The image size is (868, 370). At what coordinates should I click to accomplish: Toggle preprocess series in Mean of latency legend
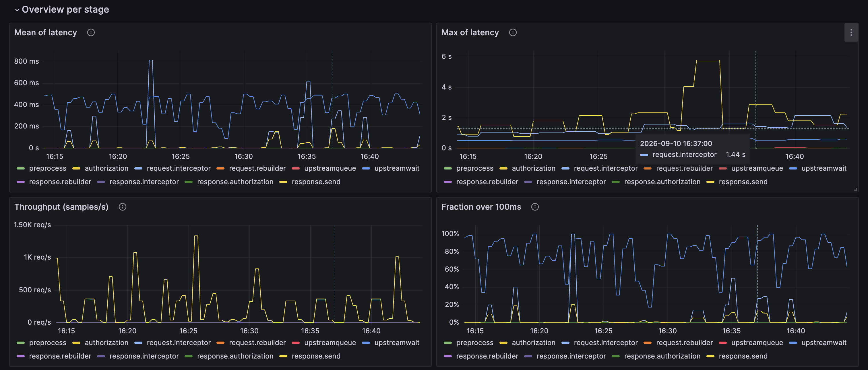point(48,168)
